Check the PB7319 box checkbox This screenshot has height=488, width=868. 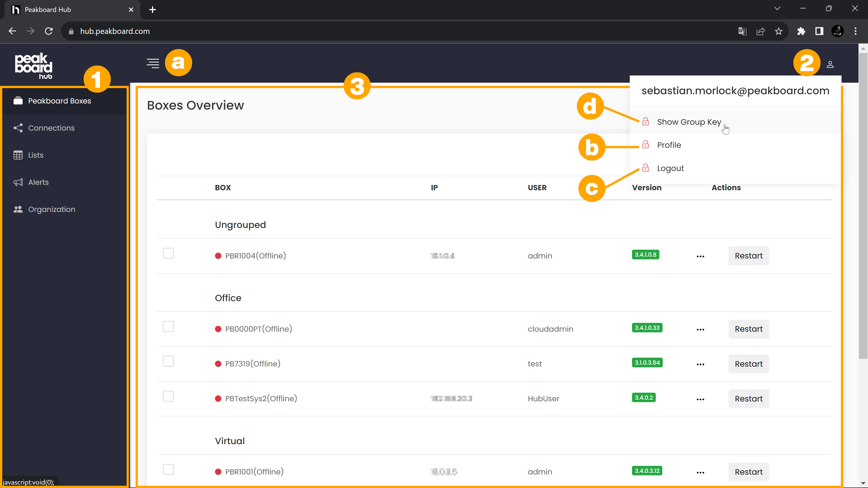(168, 361)
